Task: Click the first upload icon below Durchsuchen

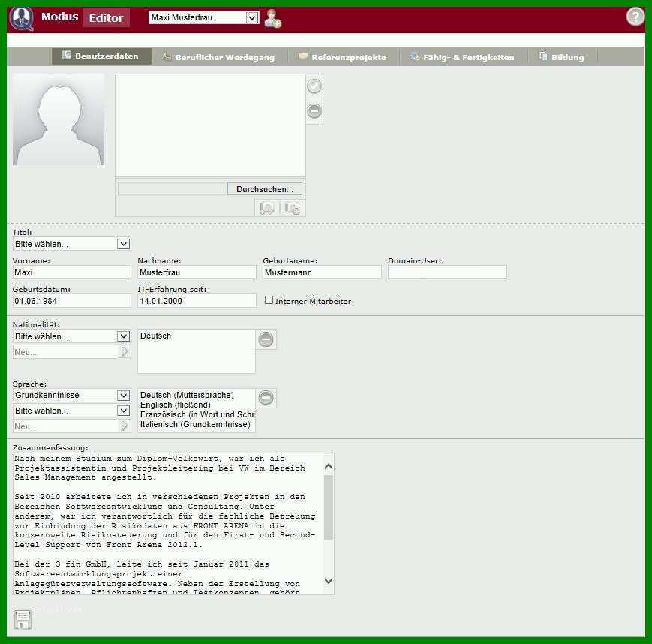Action: 266,208
